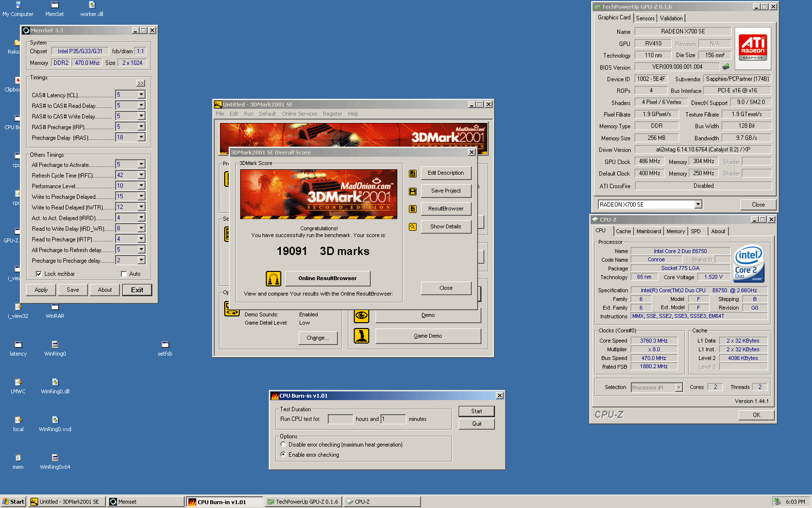Image resolution: width=812 pixels, height=508 pixels.
Task: Click Memset taskbar button
Action: tap(146, 502)
